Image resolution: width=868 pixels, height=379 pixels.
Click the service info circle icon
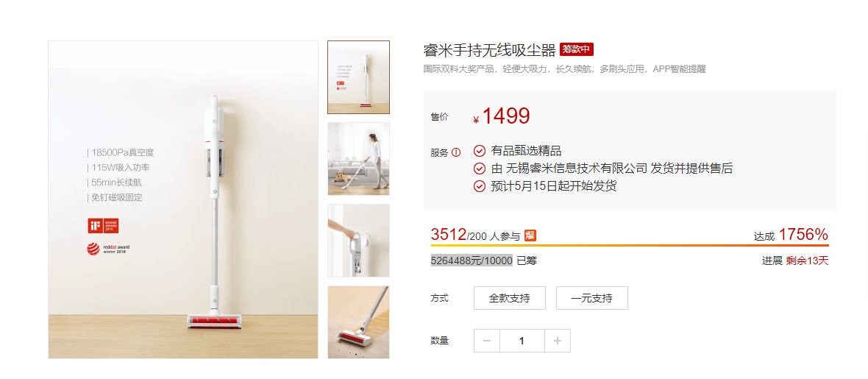click(456, 152)
